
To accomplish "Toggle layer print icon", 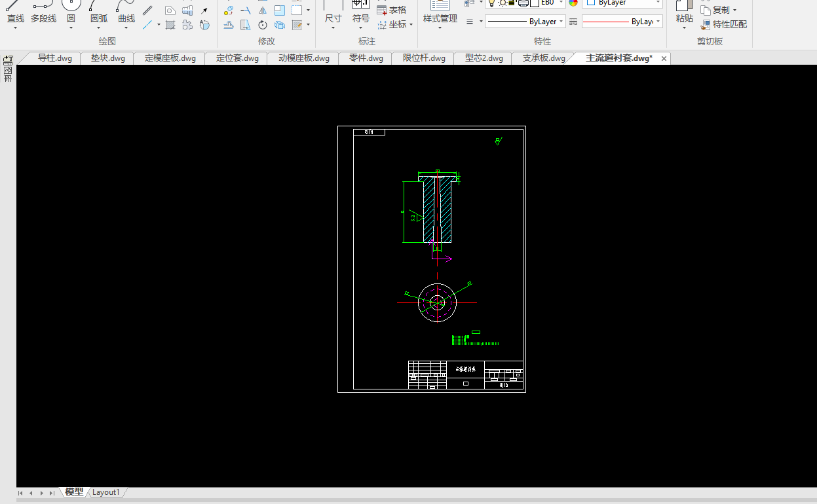I will (x=522, y=3).
